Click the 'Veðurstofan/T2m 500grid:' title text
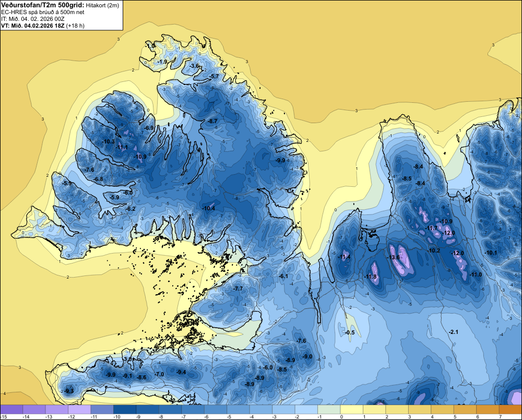Screen dimensions: 522x420 (43, 5)
